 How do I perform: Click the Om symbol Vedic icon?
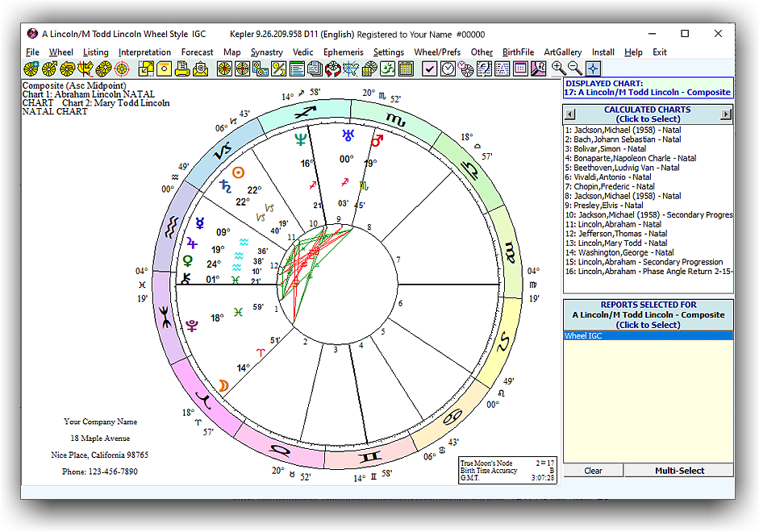coord(388,69)
